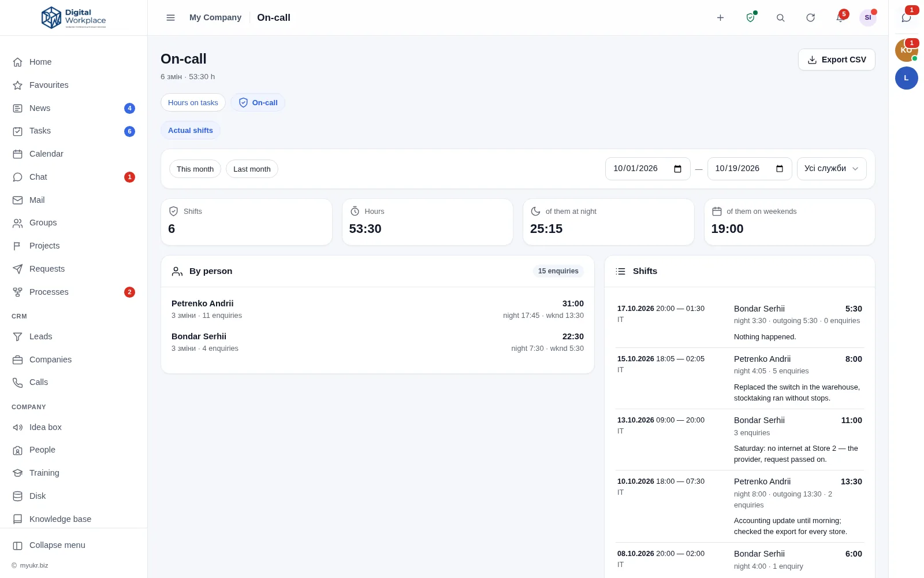This screenshot has height=578, width=924.
Task: Open the hamburger menu icon
Action: click(170, 18)
